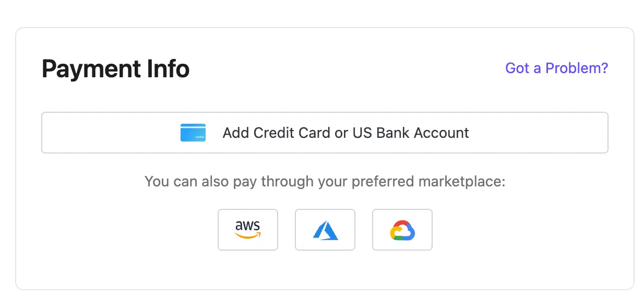Screen dimensions: 644x307
Task: Pay through the AWS marketplace button
Action: [x=248, y=230]
